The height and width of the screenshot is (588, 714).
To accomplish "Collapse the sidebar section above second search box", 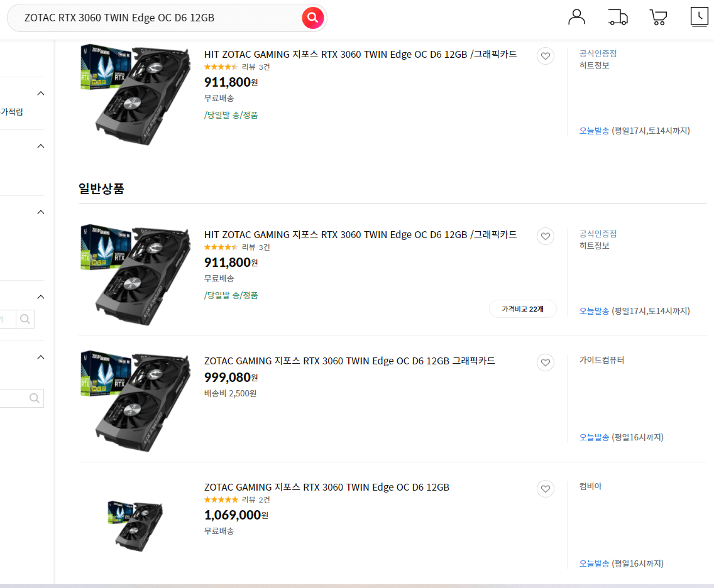I will 40,357.
